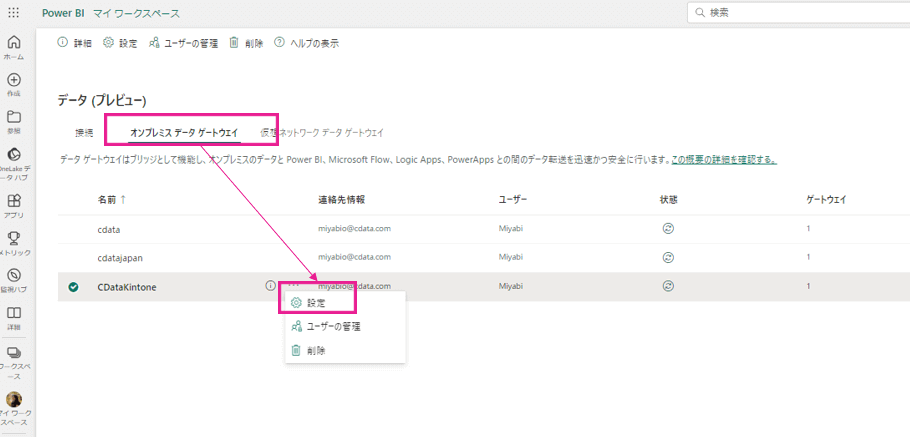
Task: Open ヘルプの表示 help in toolbar
Action: [306, 43]
